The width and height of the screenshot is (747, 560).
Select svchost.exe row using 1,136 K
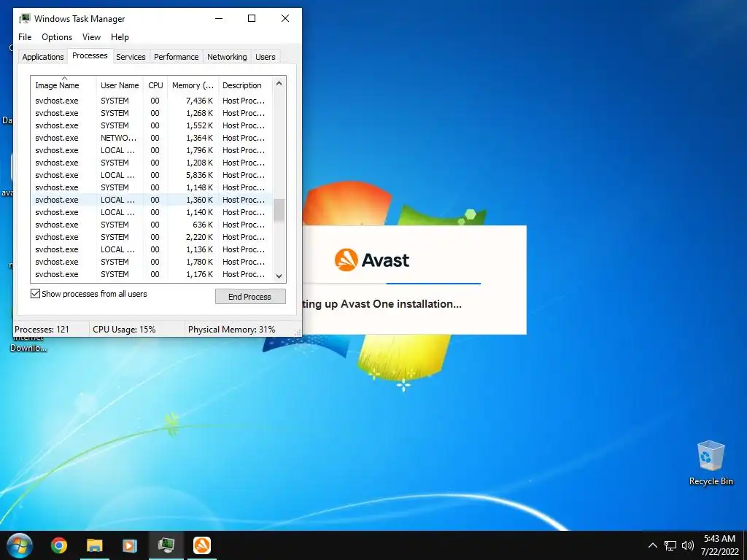point(152,249)
